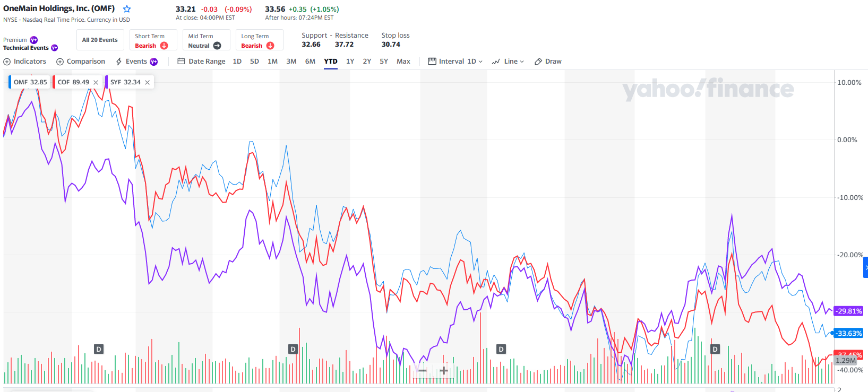Expand the Line chart type dropdown arrow
This screenshot has width=868, height=392.
coord(522,62)
